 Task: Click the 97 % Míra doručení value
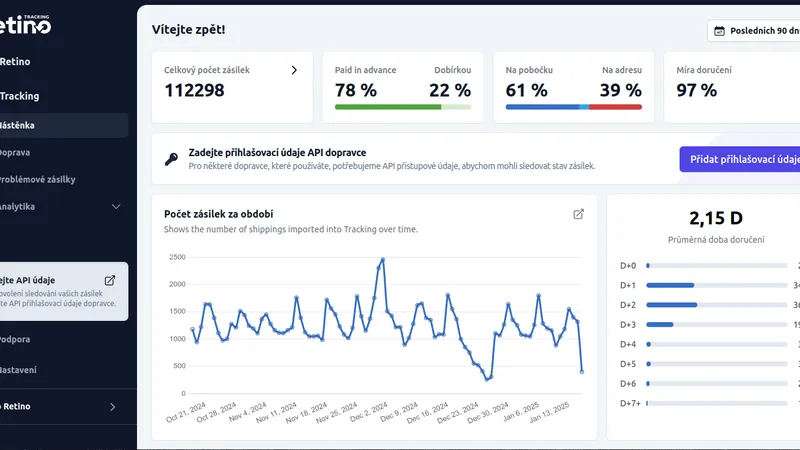pyautogui.click(x=697, y=90)
